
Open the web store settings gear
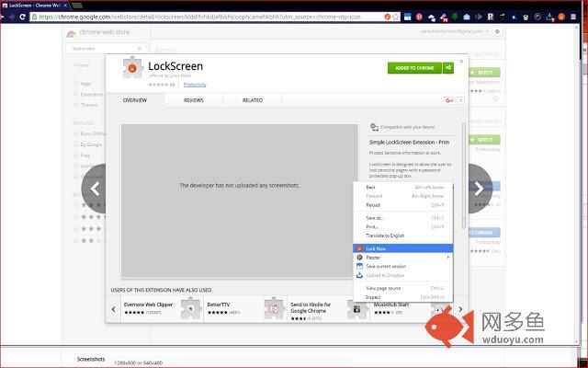tap(498, 31)
